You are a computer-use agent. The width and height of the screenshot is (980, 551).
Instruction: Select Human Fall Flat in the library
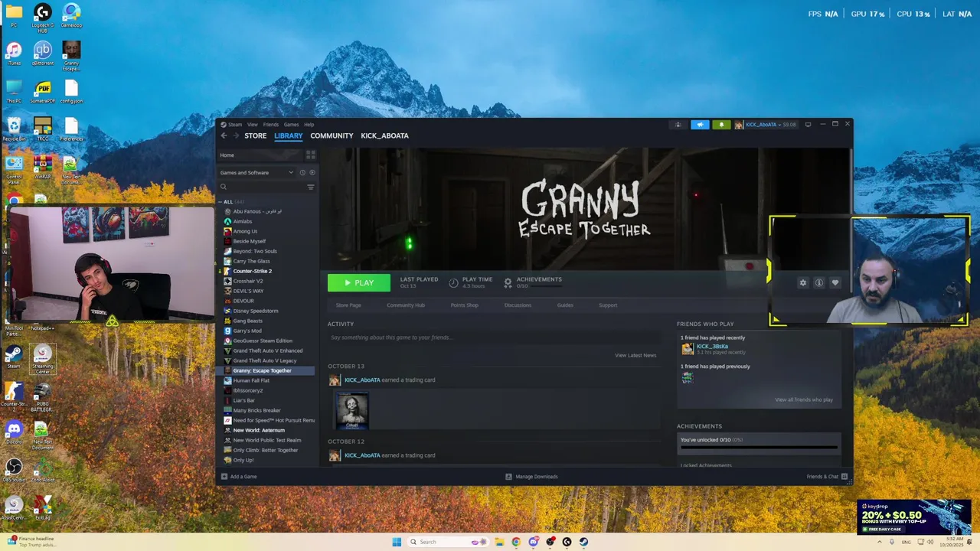tap(251, 380)
